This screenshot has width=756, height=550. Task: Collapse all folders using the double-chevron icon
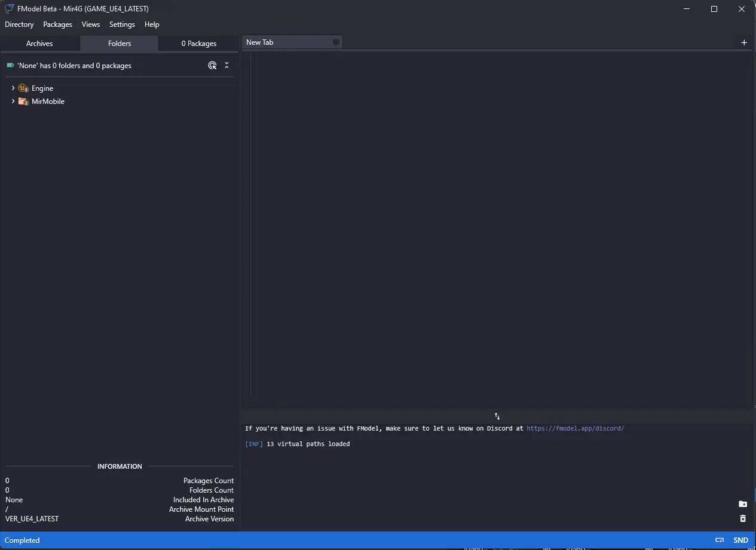227,66
